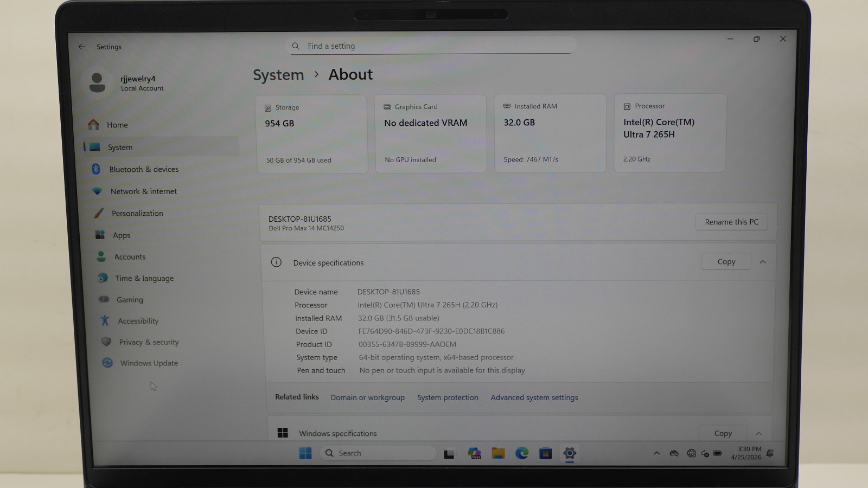Click the taskbar Search box

(378, 453)
